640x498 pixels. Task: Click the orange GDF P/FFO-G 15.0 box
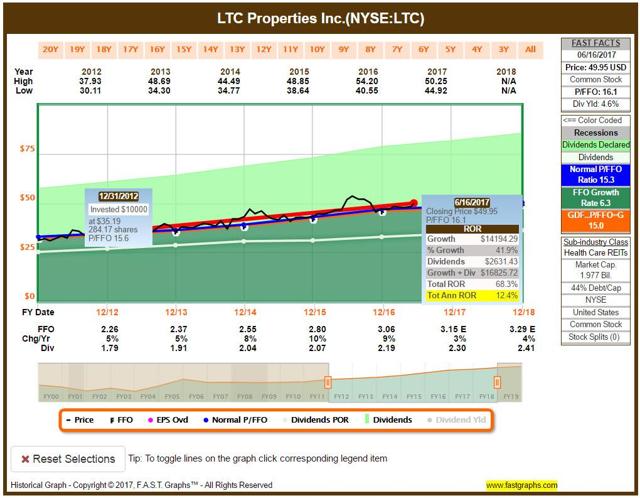click(596, 220)
